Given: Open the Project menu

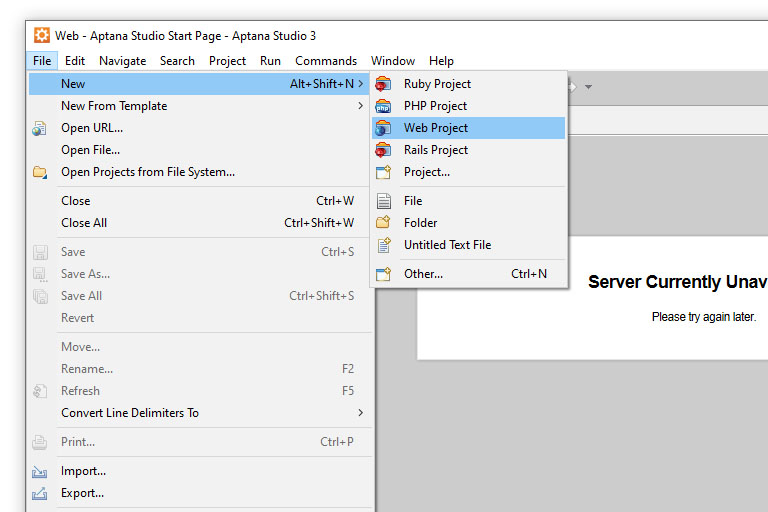Looking at the screenshot, I should (x=227, y=61).
